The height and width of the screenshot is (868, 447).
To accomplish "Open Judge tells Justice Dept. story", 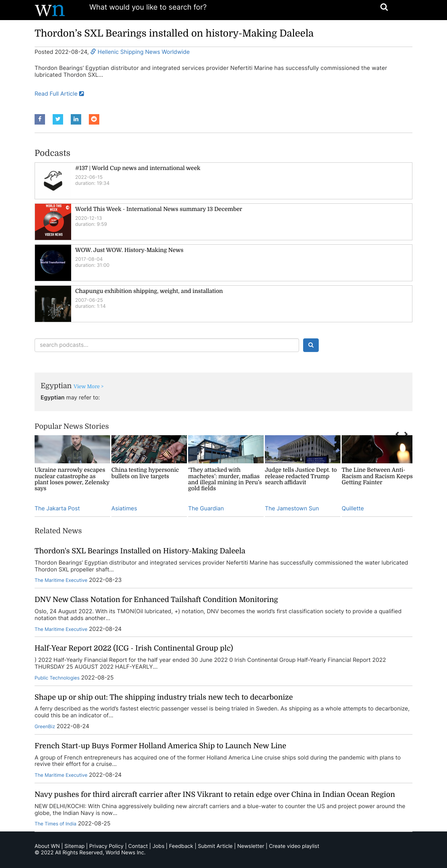I will 301,476.
